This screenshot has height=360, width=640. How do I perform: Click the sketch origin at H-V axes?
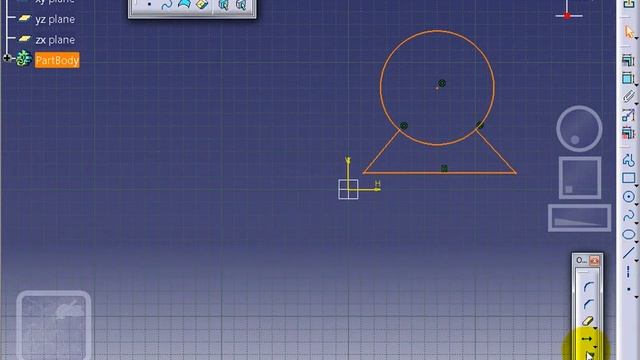coord(348,189)
